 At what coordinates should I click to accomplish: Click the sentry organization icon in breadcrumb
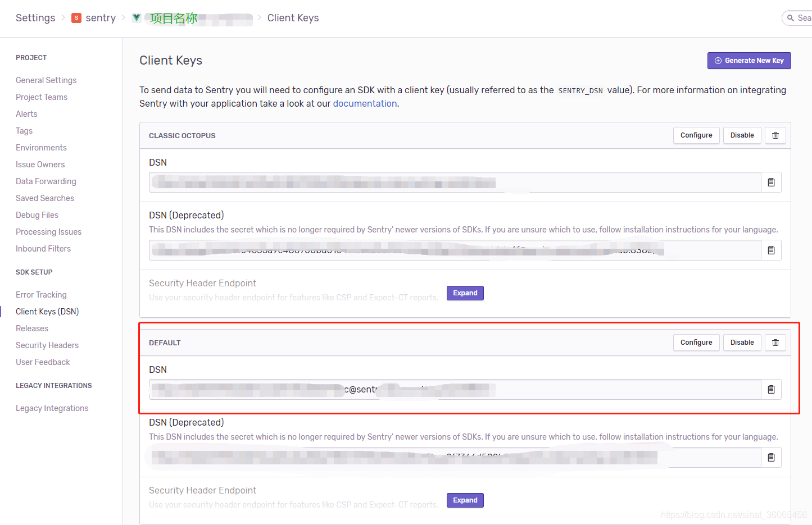(x=76, y=18)
